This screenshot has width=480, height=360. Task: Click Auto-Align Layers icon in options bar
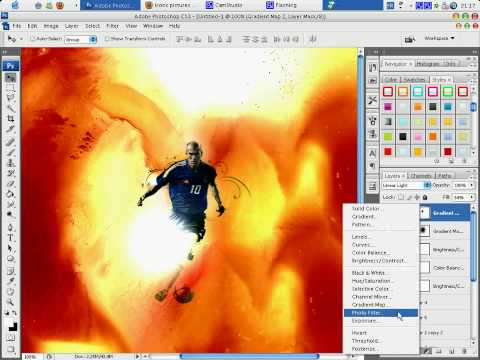(x=313, y=39)
